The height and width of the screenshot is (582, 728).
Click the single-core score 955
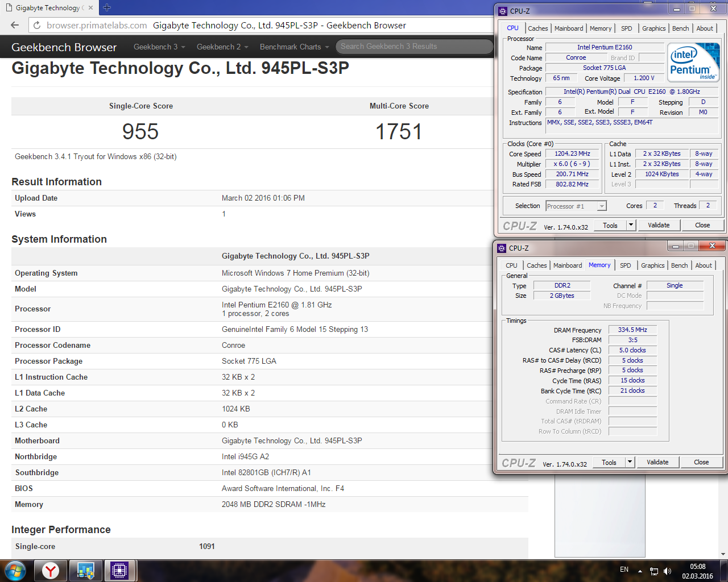(140, 132)
